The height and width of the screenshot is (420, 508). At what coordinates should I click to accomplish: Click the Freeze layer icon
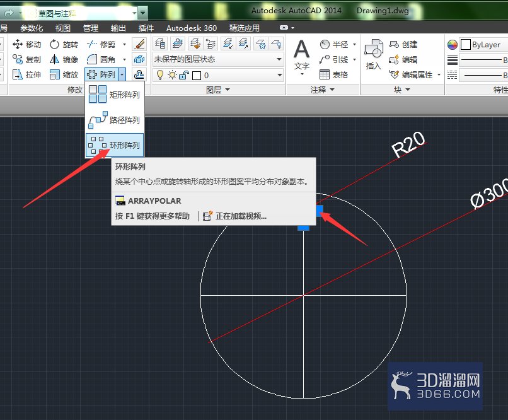coord(261,44)
